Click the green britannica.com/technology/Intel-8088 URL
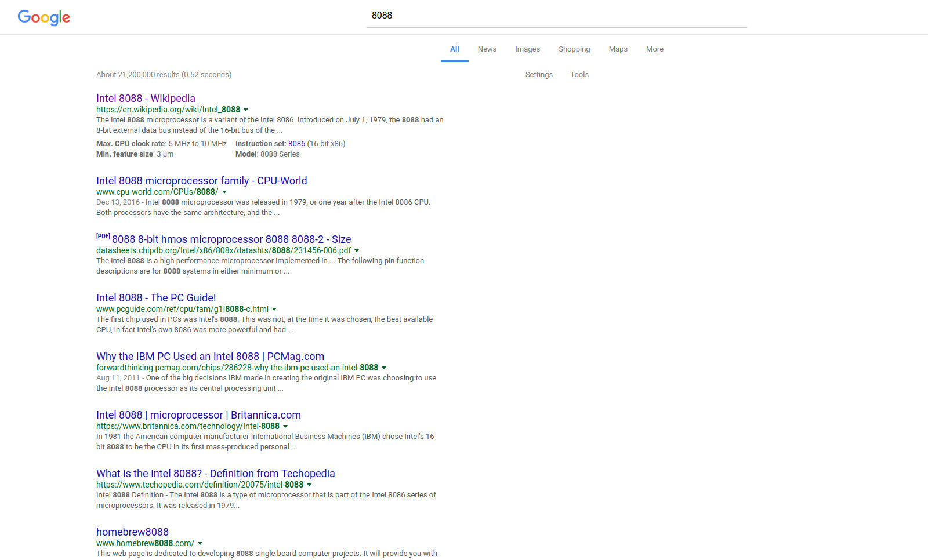This screenshot has width=928, height=560. (188, 426)
